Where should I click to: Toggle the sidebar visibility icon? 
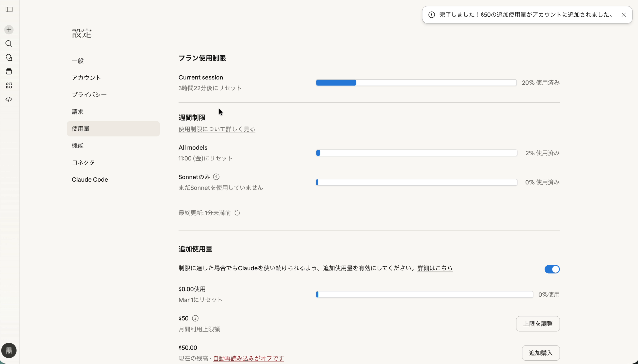pyautogui.click(x=9, y=10)
